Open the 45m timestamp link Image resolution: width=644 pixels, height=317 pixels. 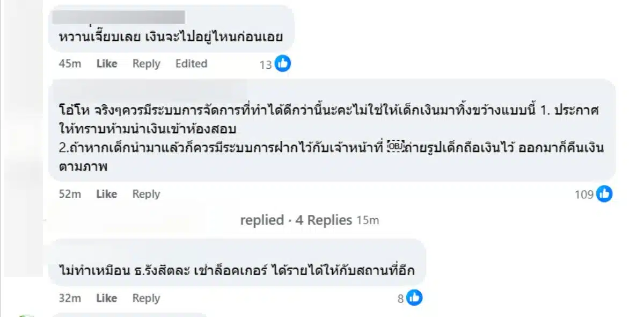click(70, 63)
